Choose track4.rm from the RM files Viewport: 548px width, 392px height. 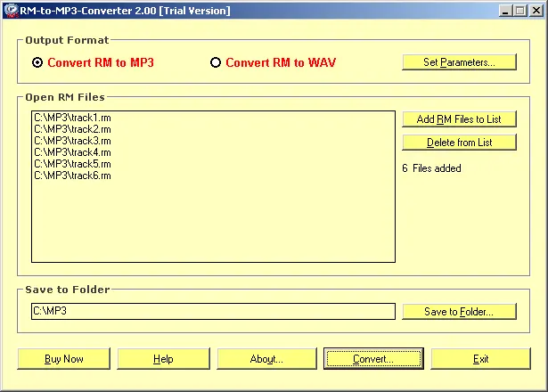point(72,152)
